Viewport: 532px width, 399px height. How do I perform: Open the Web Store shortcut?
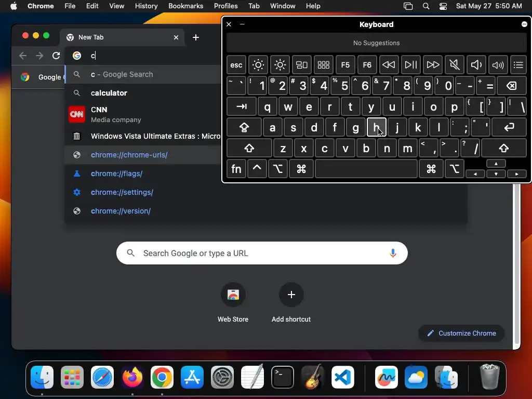[233, 295]
